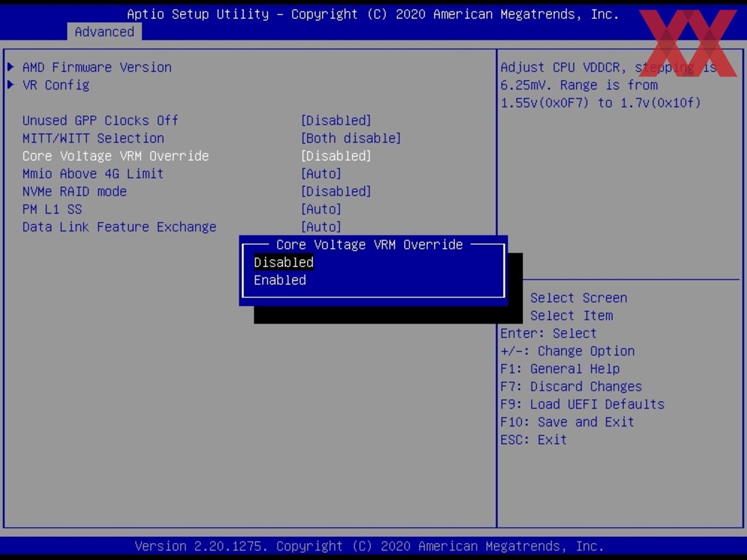
Task: Select the Unused GPP Clocks Off label
Action: (x=100, y=120)
